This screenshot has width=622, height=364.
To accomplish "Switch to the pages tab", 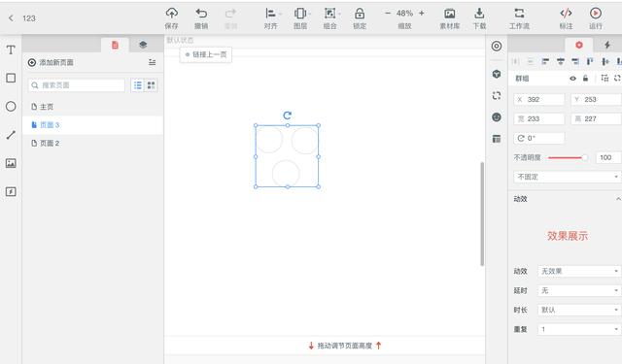I will click(115, 45).
